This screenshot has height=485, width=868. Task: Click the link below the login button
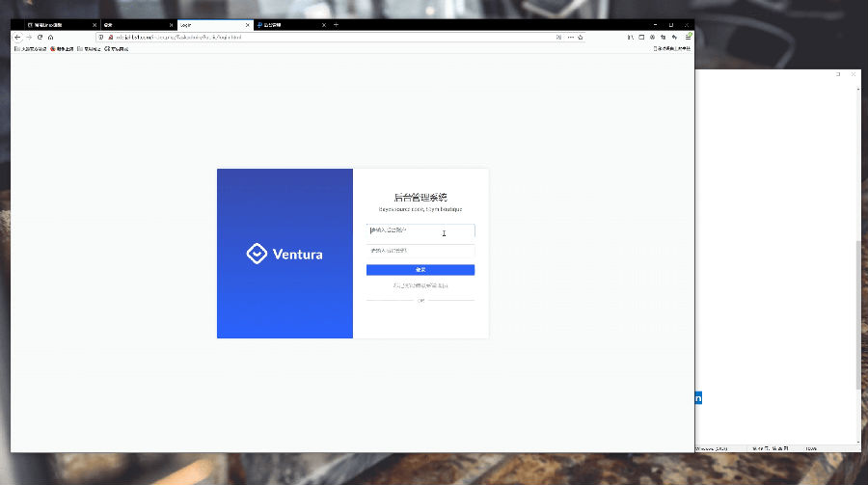[420, 285]
